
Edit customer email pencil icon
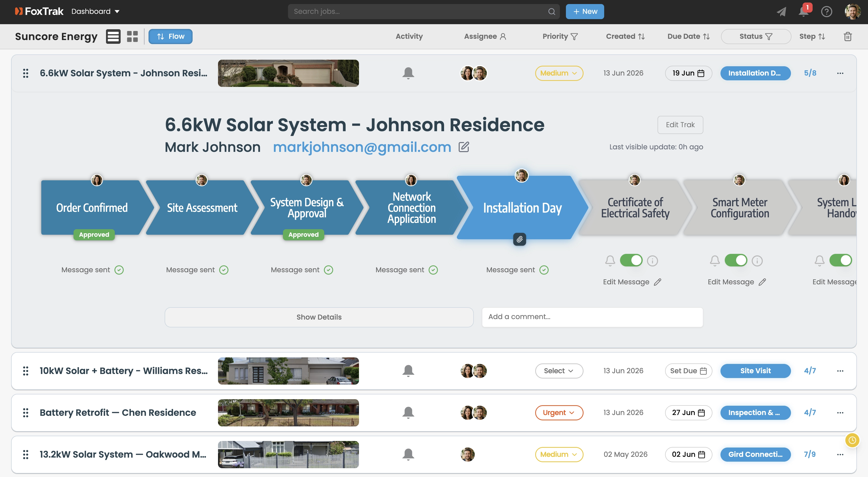point(464,147)
